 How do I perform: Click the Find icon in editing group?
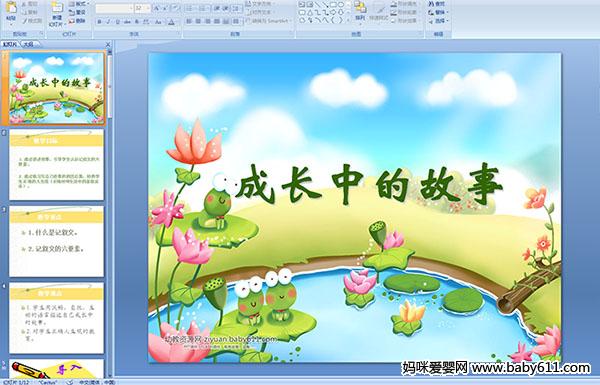[437, 4]
